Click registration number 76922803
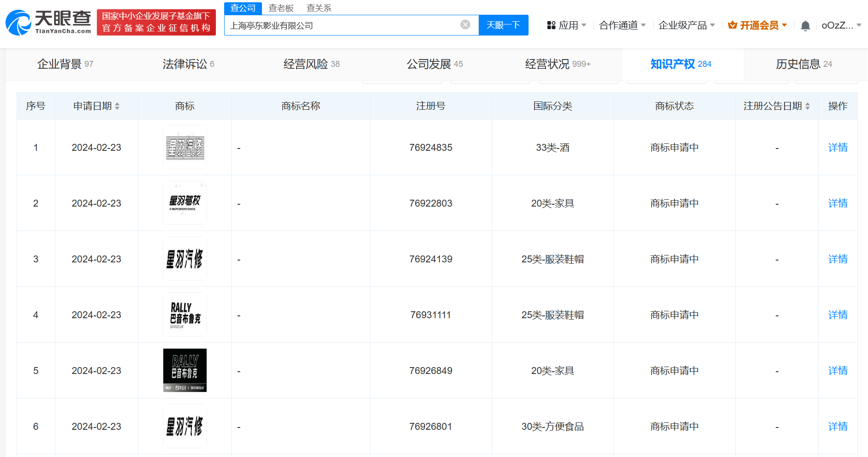 pos(431,203)
